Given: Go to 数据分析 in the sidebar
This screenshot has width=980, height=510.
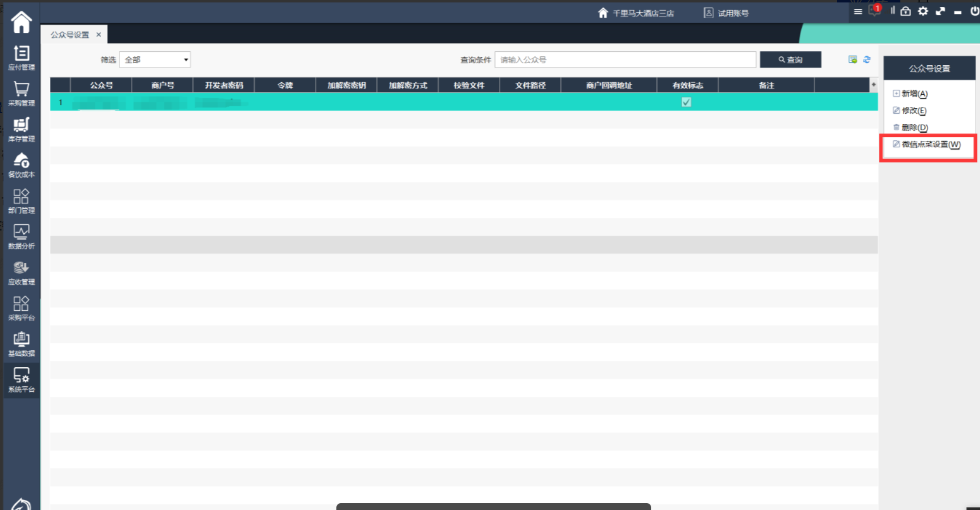Looking at the screenshot, I should coord(21,236).
